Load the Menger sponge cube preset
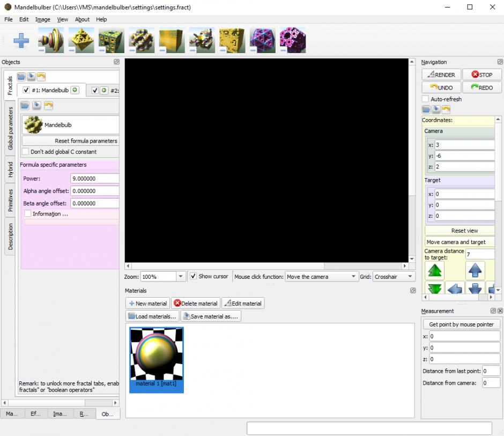 click(x=111, y=40)
